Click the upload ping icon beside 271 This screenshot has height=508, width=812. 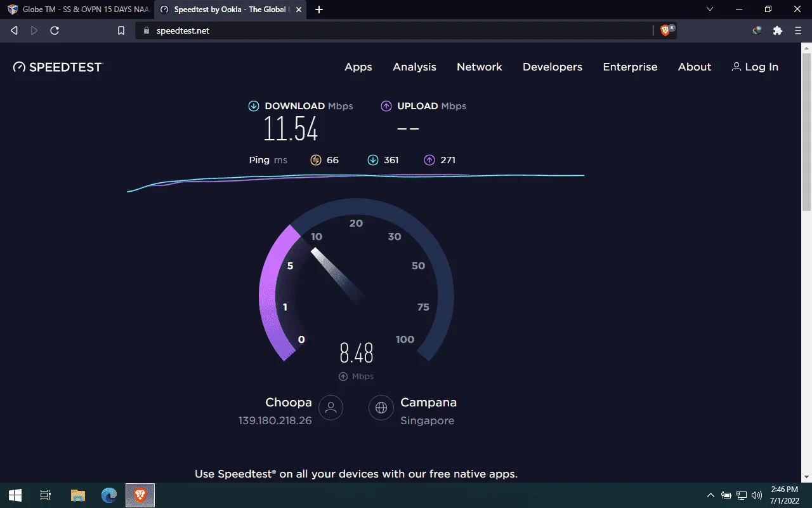click(x=429, y=160)
